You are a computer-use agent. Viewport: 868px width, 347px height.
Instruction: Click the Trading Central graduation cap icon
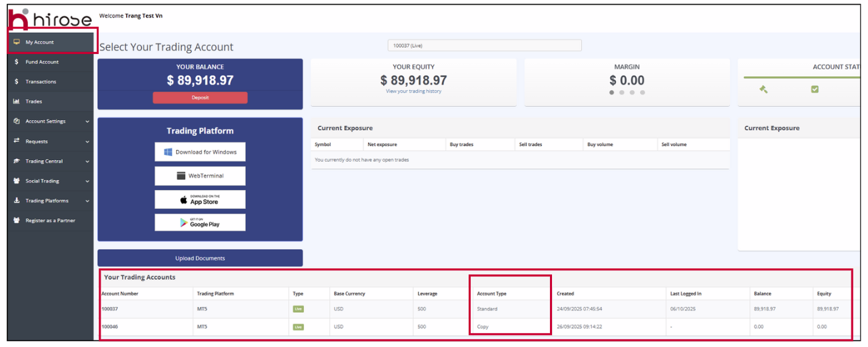pos(17,161)
